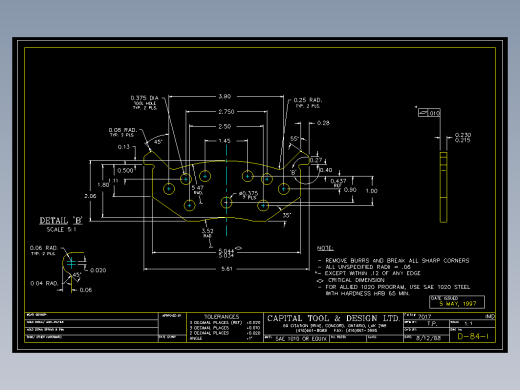This screenshot has width=520, height=390.
Task: Click material 'SAE 1010 OR EQUIV.'
Action: [301, 339]
